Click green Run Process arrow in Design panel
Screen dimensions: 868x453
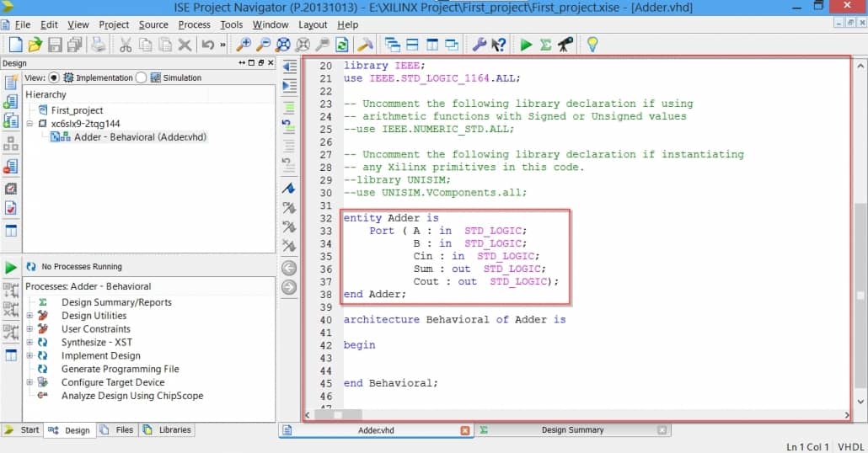[11, 267]
